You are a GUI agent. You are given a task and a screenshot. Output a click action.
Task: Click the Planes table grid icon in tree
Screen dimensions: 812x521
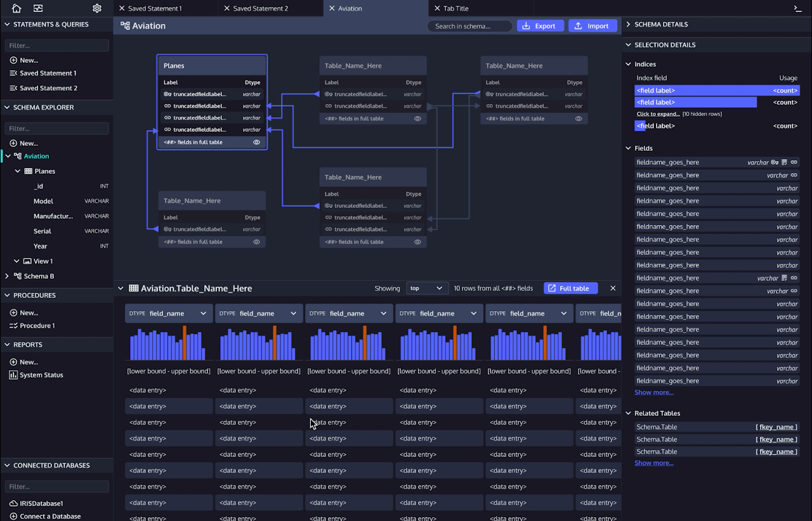pos(28,171)
